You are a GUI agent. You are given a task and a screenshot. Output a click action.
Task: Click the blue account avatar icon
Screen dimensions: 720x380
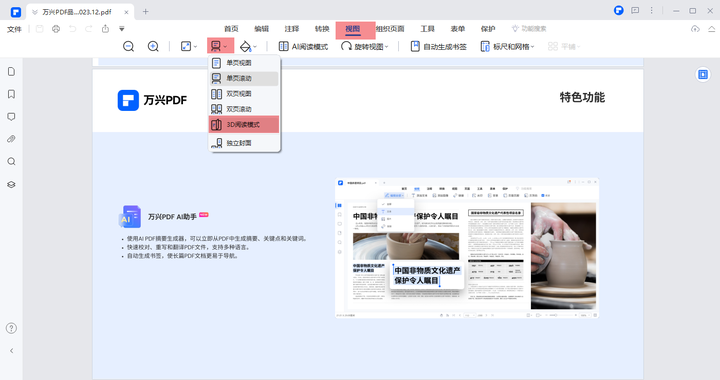[619, 10]
